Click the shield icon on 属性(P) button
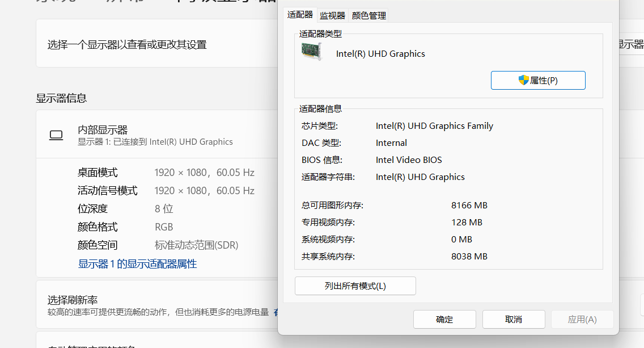Viewport: 644px width, 348px height. [523, 80]
